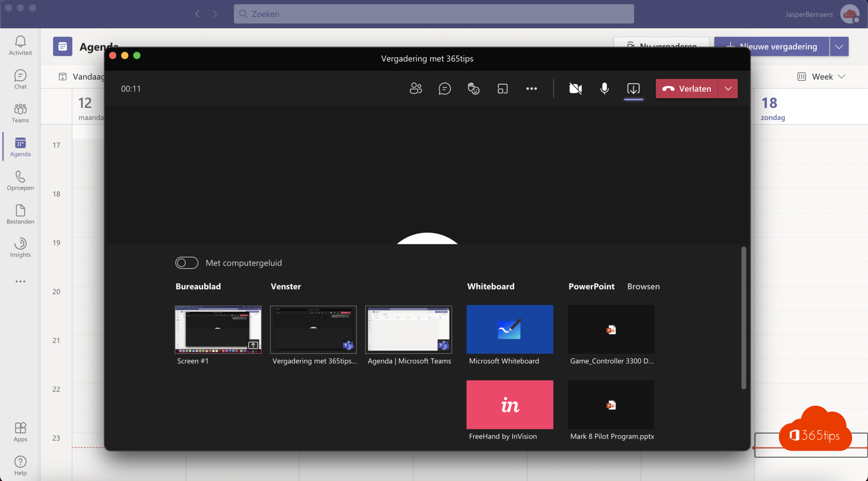Raise your hand in the meeting
The image size is (868, 481).
[x=473, y=89]
